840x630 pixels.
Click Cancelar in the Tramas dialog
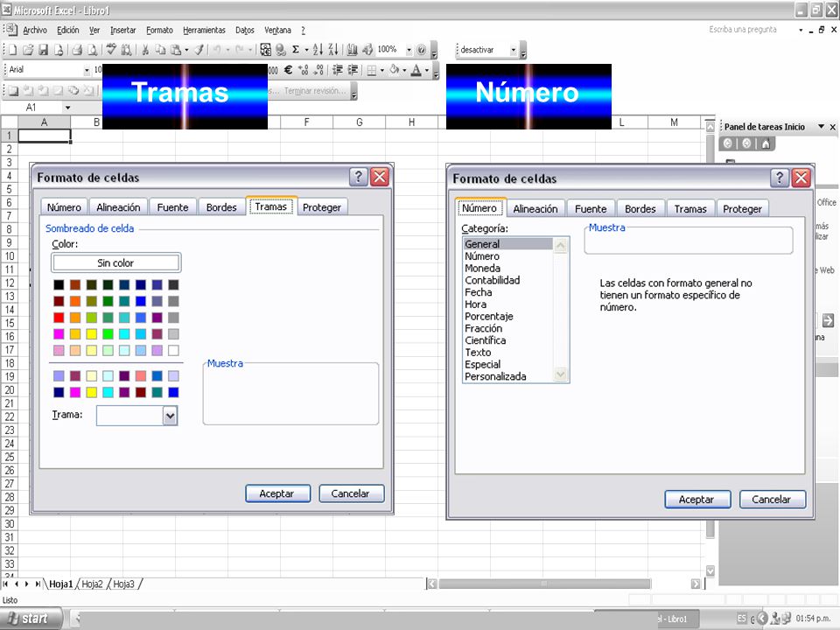(352, 493)
